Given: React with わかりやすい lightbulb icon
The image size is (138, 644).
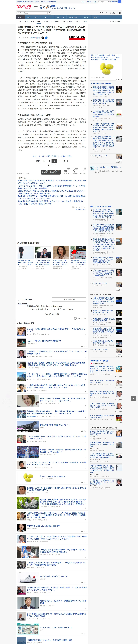Looking at the screenshot, I should (74, 171).
